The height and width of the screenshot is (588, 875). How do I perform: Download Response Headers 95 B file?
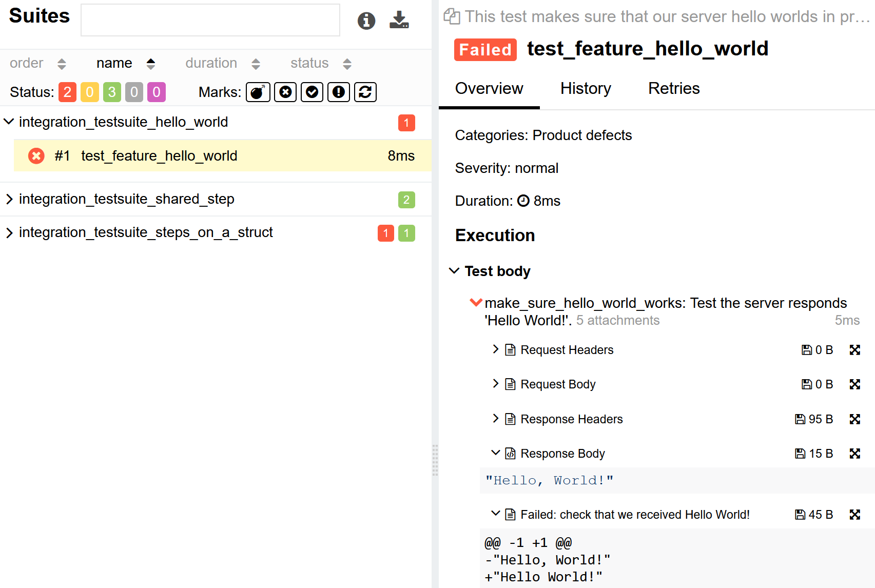pos(814,419)
